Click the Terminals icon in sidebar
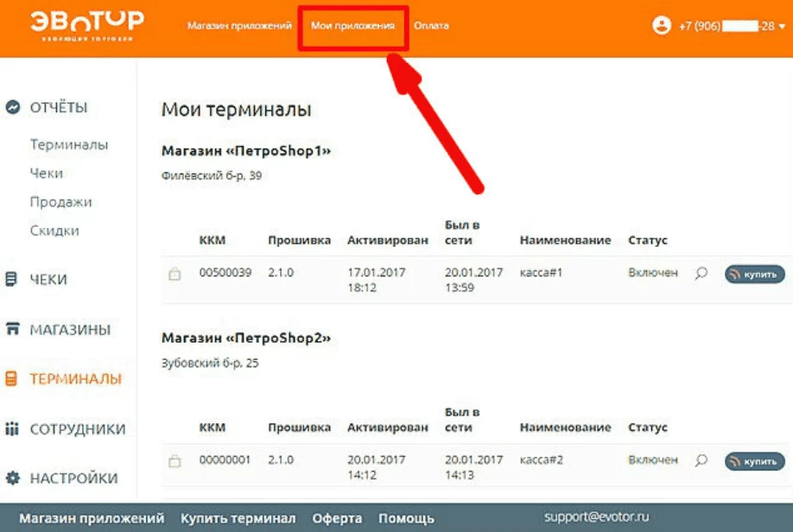The image size is (793, 532). [x=12, y=379]
